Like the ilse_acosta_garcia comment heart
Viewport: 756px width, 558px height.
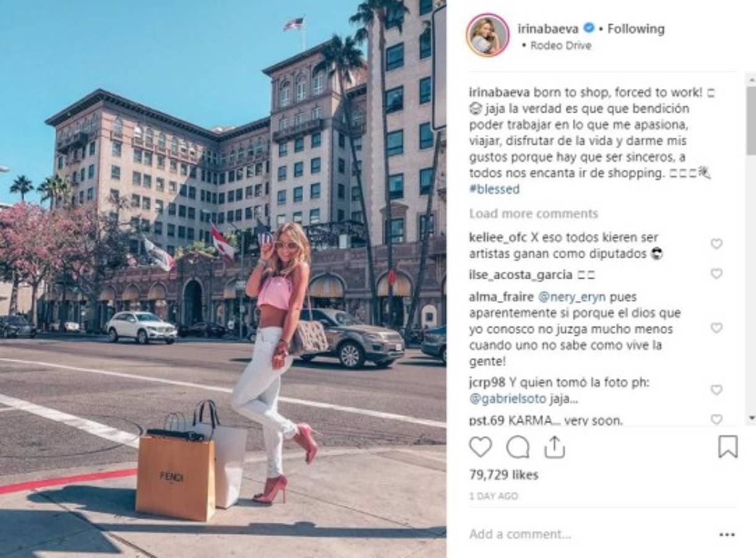(x=716, y=274)
